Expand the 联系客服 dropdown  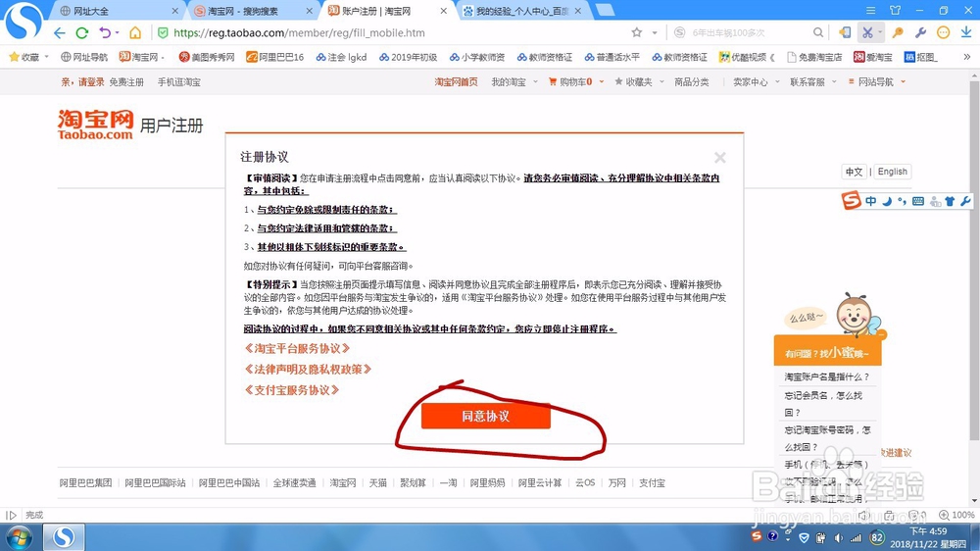(834, 82)
